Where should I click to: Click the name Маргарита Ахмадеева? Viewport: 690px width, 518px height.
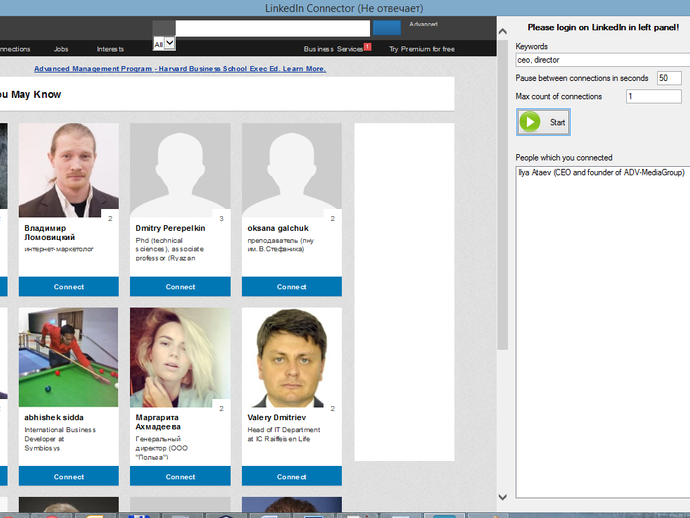coord(158,422)
